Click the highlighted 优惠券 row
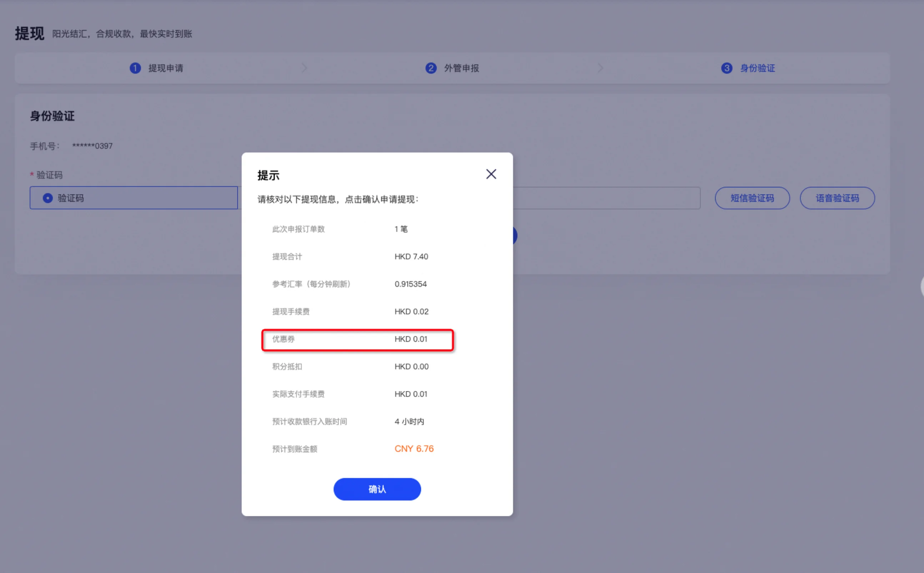 click(x=357, y=339)
